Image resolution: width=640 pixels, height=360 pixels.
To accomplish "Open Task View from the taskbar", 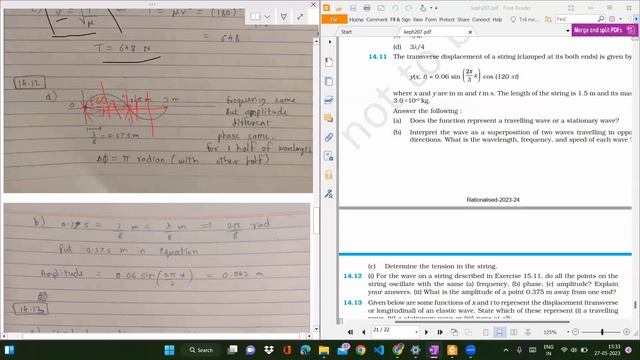I will (233, 350).
